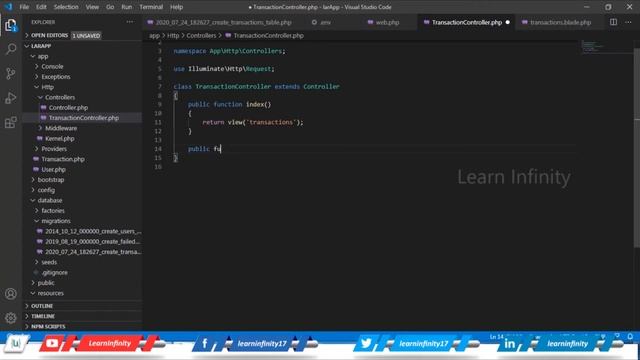Open the Accounts menu icon

pos(11,294)
